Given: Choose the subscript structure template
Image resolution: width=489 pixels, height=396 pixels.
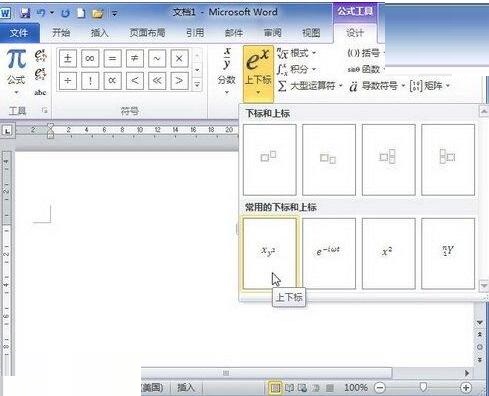Looking at the screenshot, I should pos(329,160).
